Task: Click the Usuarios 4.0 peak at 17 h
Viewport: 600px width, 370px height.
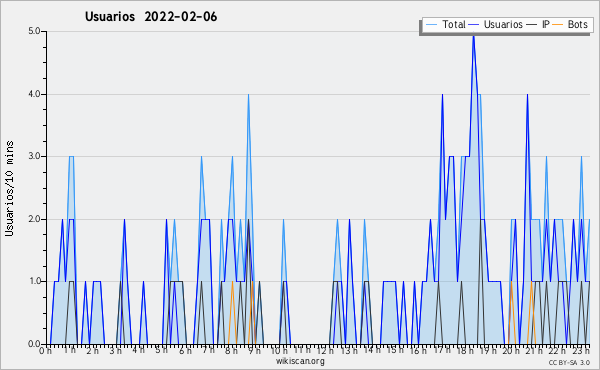Action: pos(442,95)
